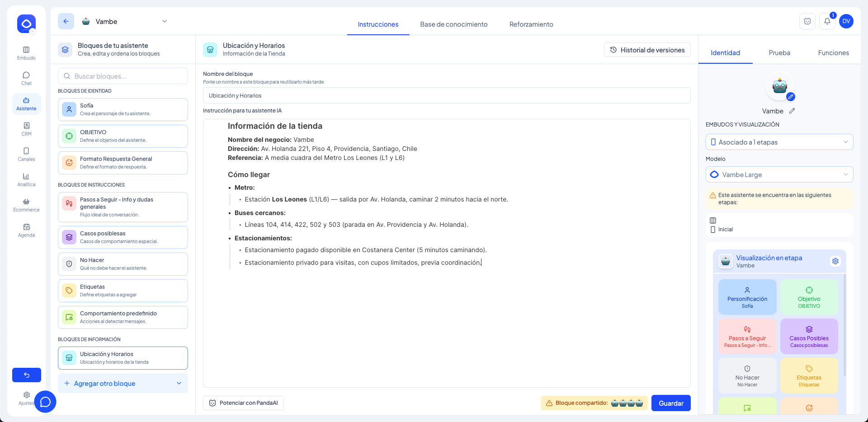Screen dimensions: 868x422
Task: Click the Guardar button
Action: pyautogui.click(x=670, y=403)
